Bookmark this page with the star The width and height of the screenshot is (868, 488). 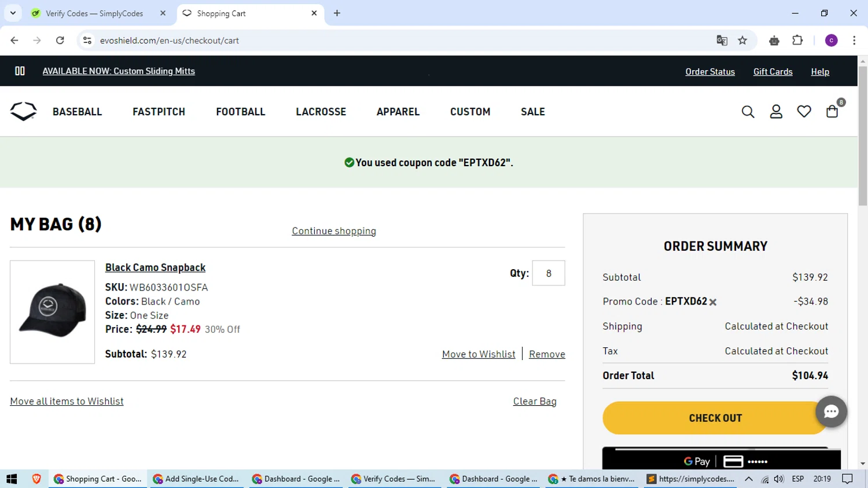(742, 41)
